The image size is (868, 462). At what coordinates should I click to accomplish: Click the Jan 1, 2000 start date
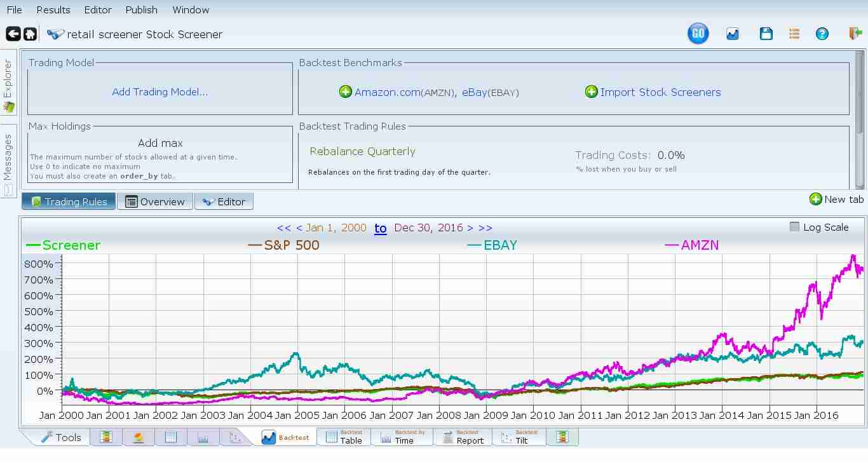(336, 228)
